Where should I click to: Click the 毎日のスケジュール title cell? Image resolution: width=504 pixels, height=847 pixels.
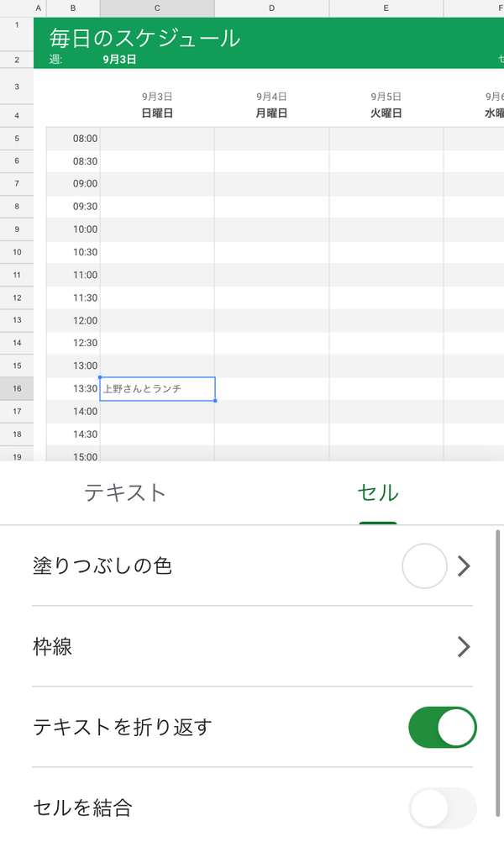[144, 38]
